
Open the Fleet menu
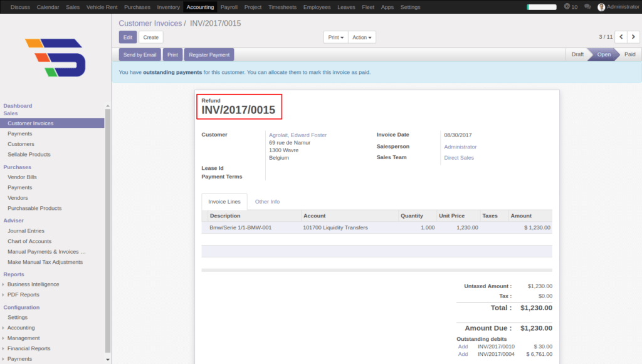368,7
